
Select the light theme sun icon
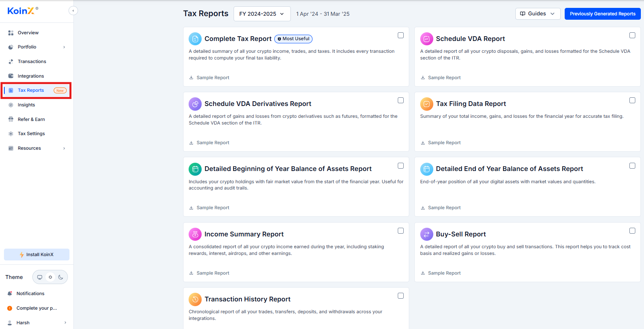tap(50, 277)
